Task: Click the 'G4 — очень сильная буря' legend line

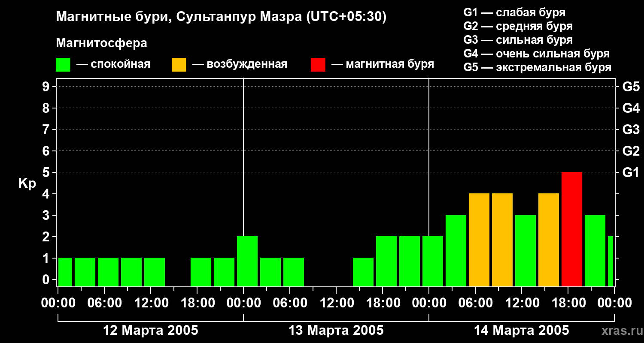Action: (x=536, y=54)
